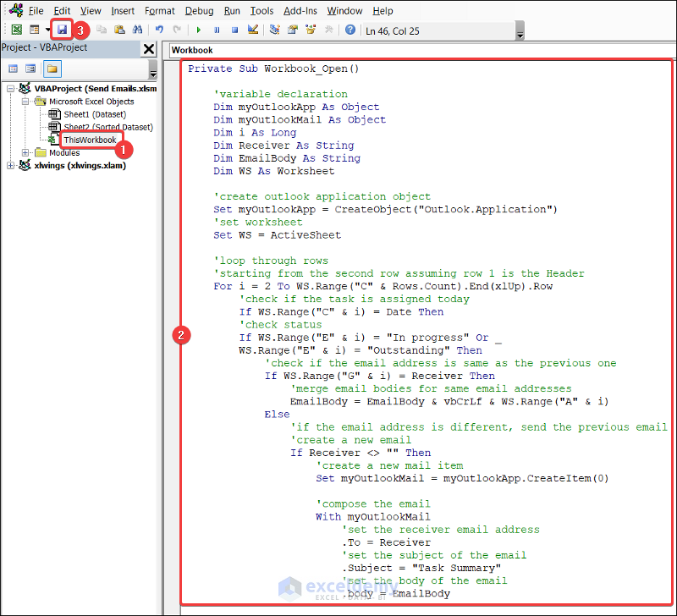Open the File menu
The width and height of the screenshot is (677, 616).
(x=36, y=11)
